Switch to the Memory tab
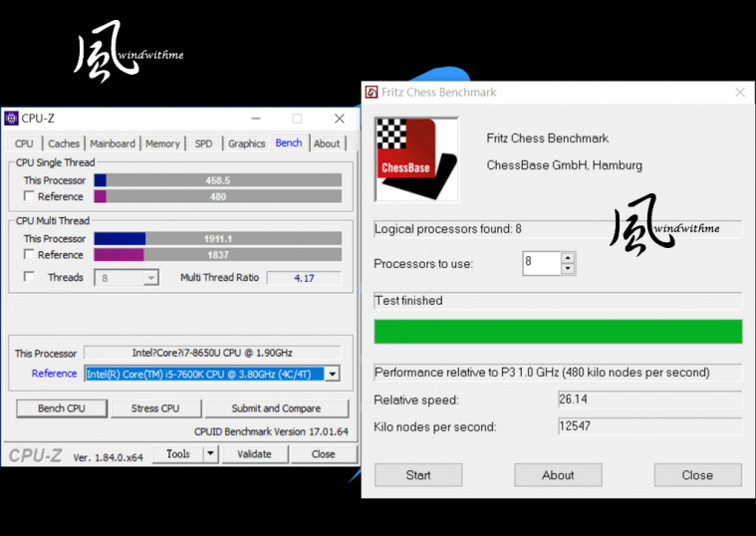The width and height of the screenshot is (756, 536). point(162,143)
